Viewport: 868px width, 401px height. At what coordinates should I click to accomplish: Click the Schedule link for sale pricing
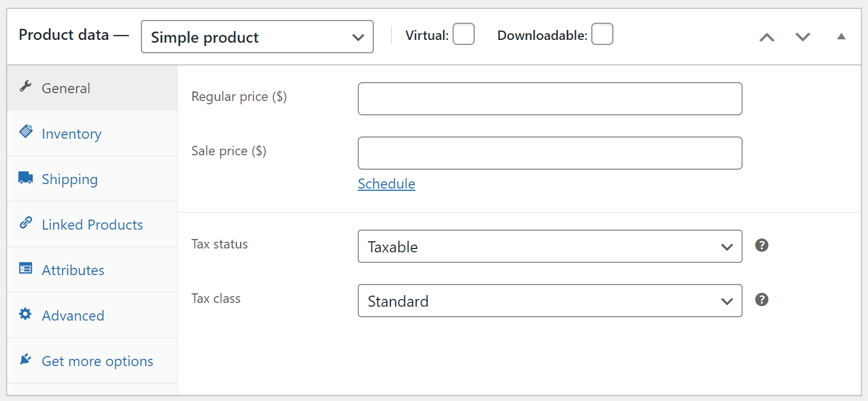coord(386,184)
